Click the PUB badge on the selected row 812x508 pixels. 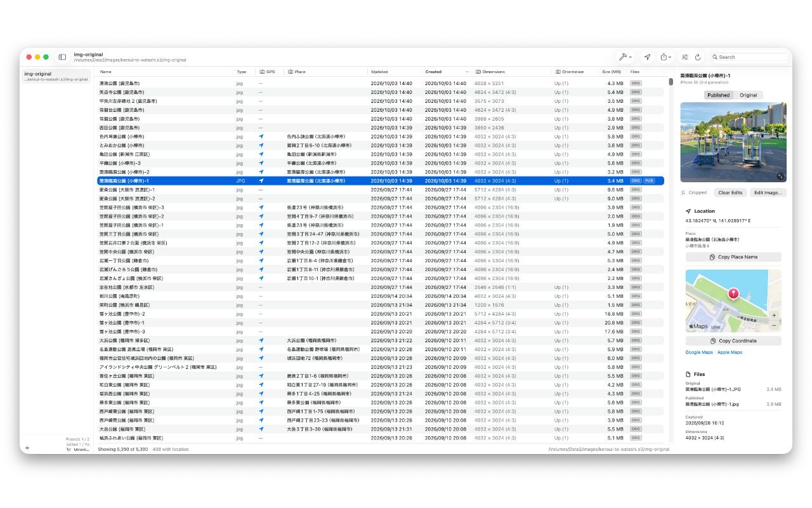[x=649, y=181]
